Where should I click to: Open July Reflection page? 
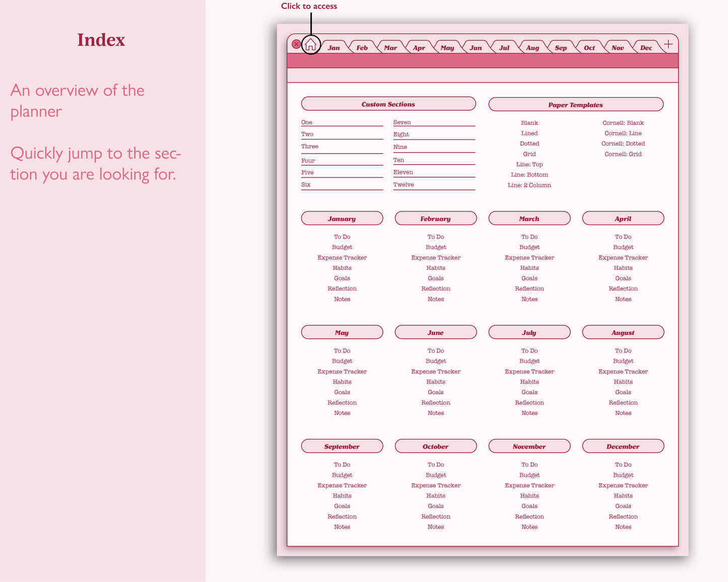pos(529,403)
